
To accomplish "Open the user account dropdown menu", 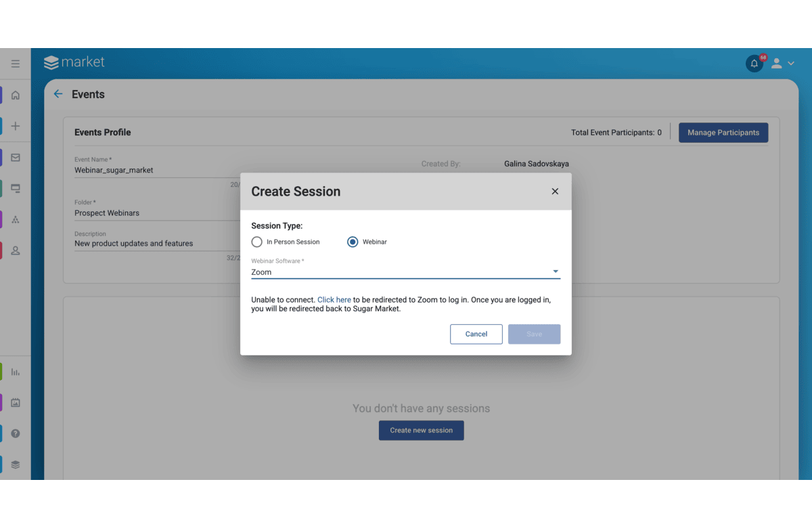I will [x=782, y=64].
